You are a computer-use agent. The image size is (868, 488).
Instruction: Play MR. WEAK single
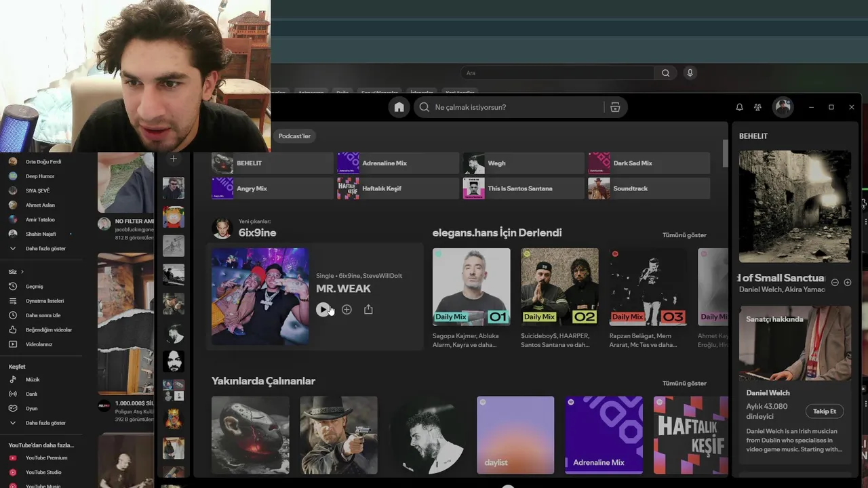point(323,309)
